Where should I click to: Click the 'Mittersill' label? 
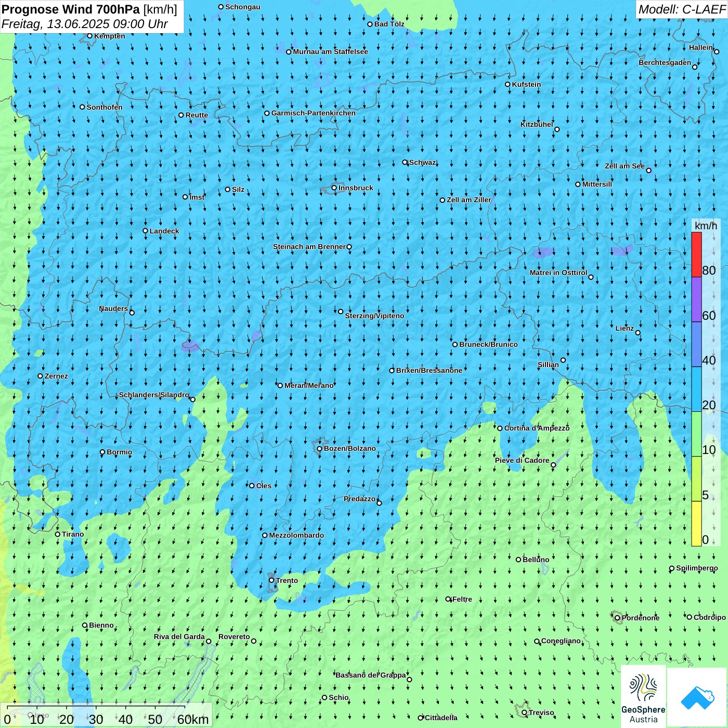coord(597,184)
